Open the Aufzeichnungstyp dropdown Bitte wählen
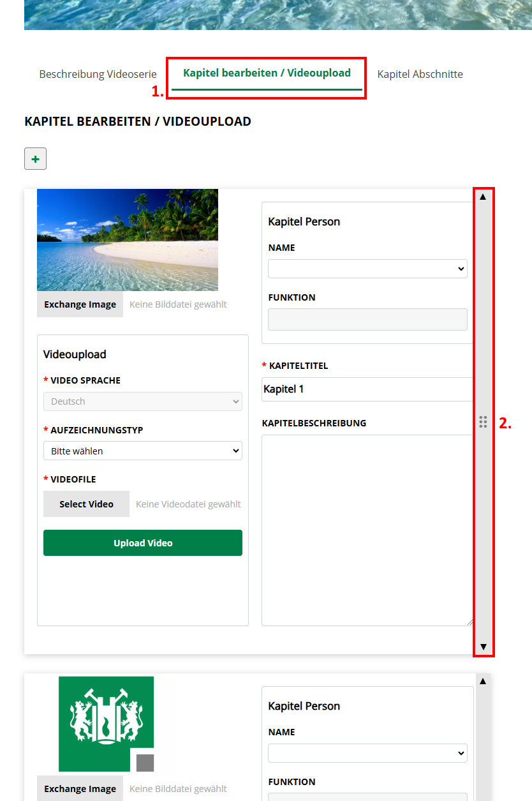The width and height of the screenshot is (532, 801). tap(143, 451)
